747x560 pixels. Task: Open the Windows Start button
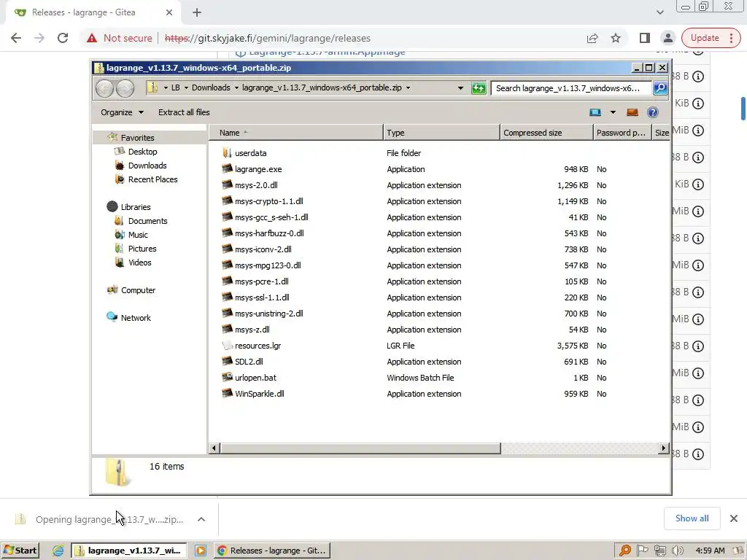click(20, 551)
